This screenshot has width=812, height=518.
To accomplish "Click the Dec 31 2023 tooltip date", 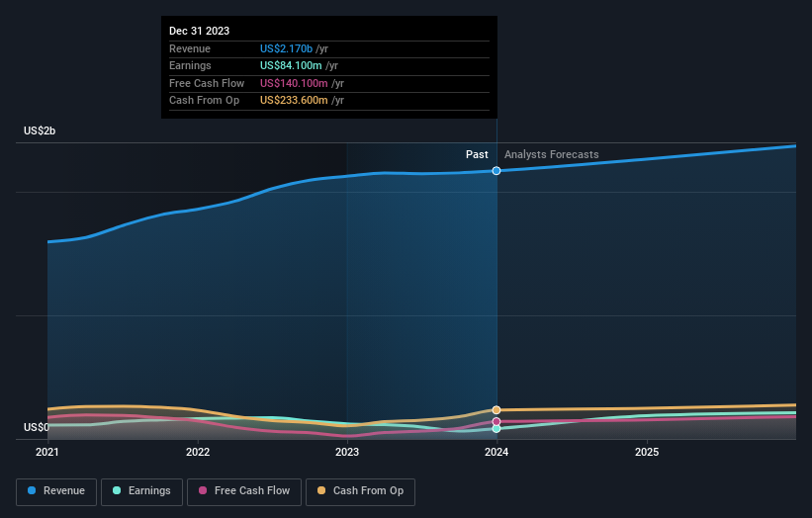I will pos(200,31).
